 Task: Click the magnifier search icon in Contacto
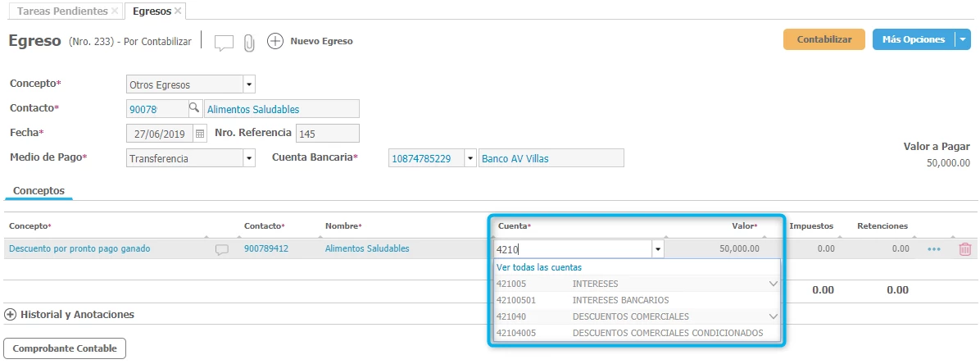(194, 109)
